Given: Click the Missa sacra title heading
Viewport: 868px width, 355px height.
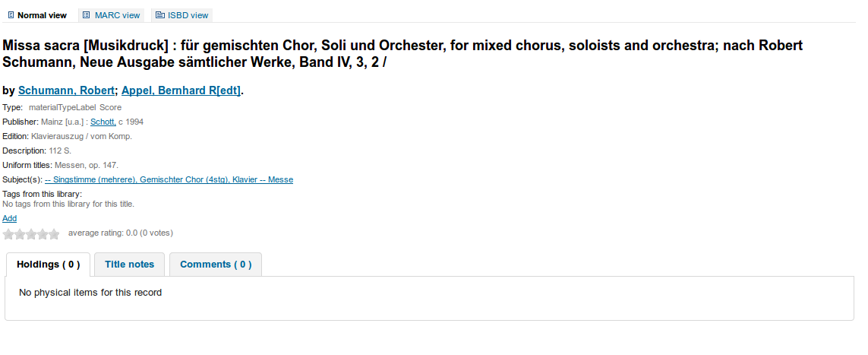Looking at the screenshot, I should (402, 54).
